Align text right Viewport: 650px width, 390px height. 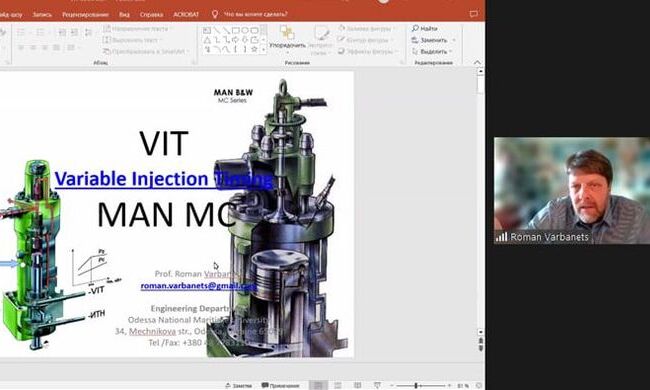45,48
